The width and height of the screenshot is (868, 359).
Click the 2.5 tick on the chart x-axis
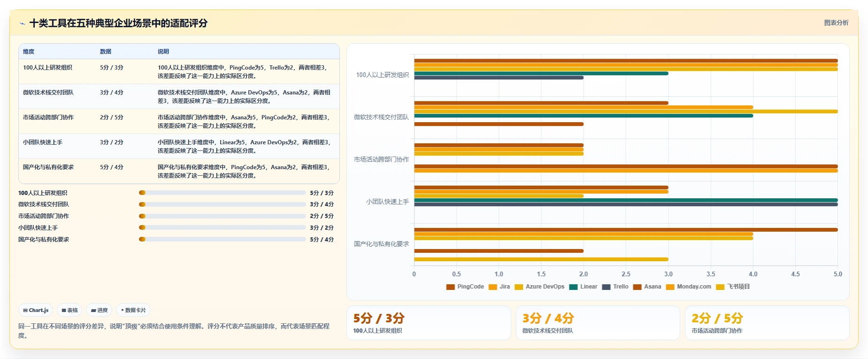coord(626,274)
